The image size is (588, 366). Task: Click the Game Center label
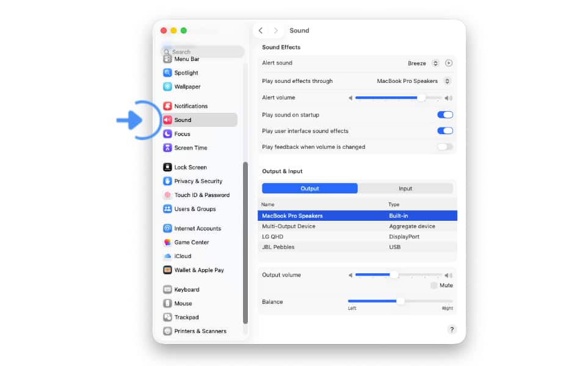(x=192, y=242)
